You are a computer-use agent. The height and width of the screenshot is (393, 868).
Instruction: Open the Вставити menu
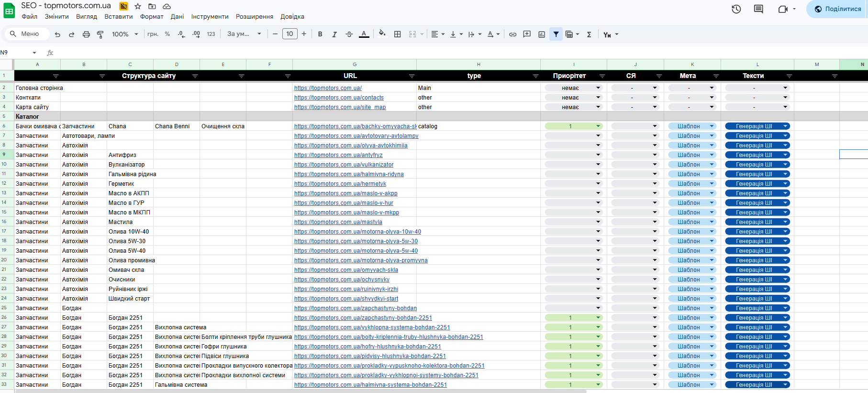coord(119,17)
